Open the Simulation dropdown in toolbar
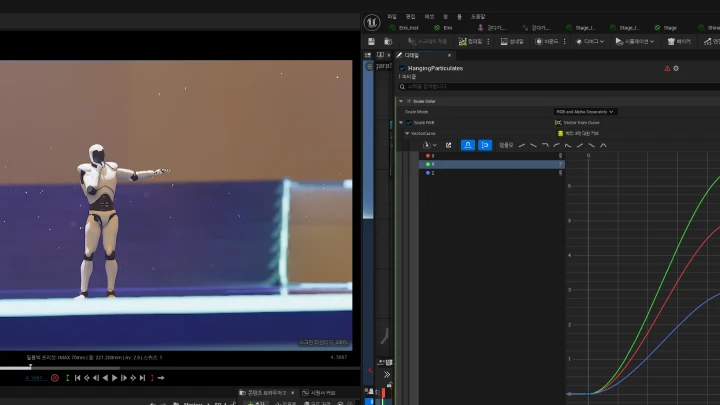Viewport: 720px width, 405px height. pyautogui.click(x=635, y=41)
